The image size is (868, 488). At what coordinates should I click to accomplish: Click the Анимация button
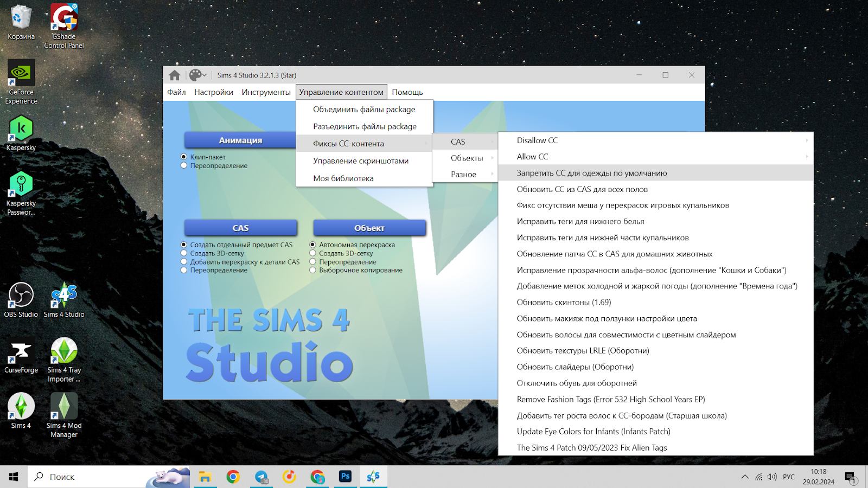[240, 140]
